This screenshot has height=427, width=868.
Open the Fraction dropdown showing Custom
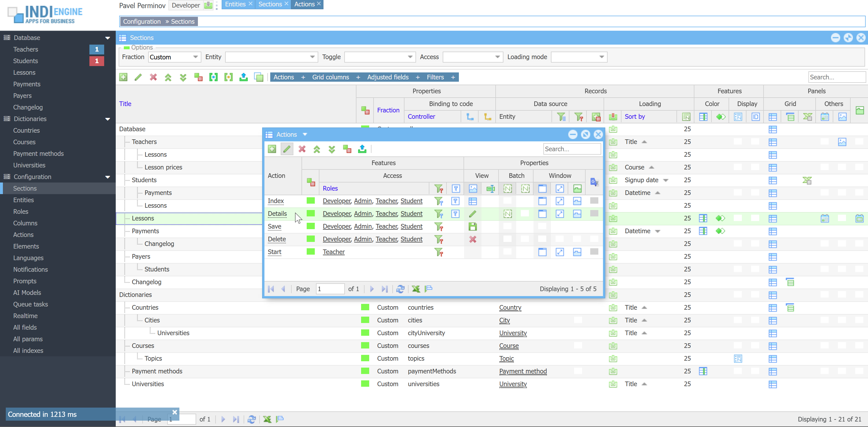[195, 57]
